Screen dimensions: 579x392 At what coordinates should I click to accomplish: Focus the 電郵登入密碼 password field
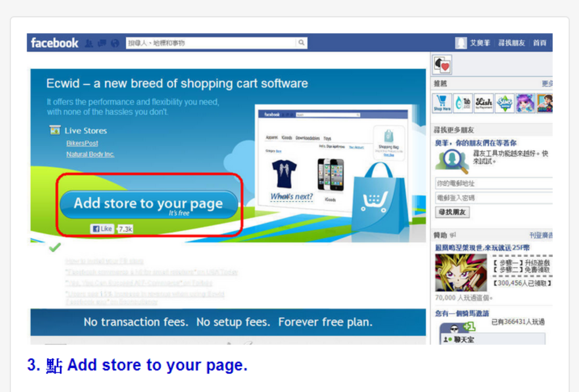pyautogui.click(x=494, y=198)
